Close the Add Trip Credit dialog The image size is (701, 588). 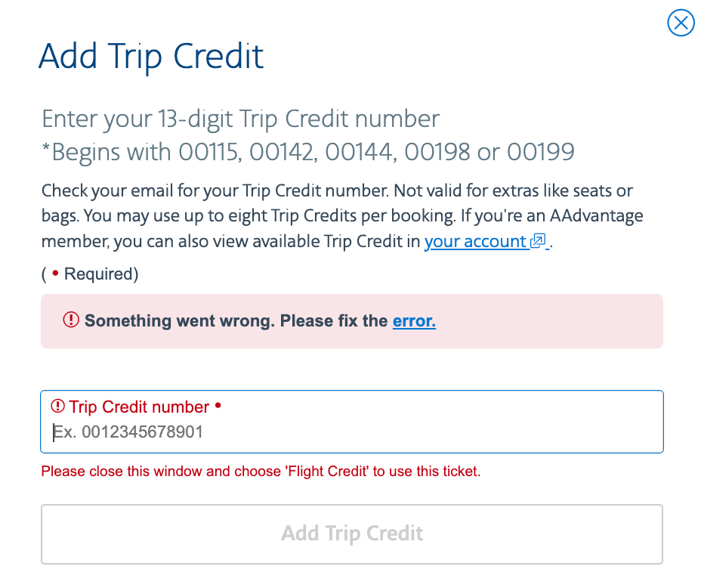click(681, 23)
